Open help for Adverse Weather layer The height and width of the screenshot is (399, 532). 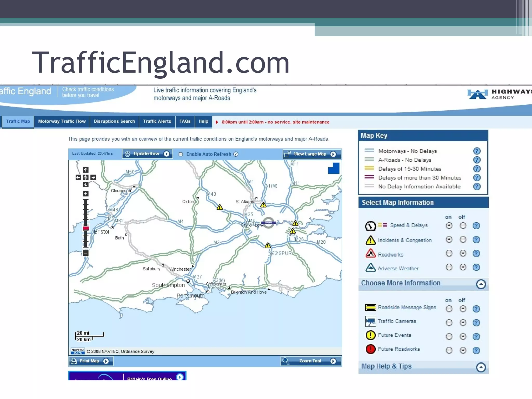coord(476,267)
